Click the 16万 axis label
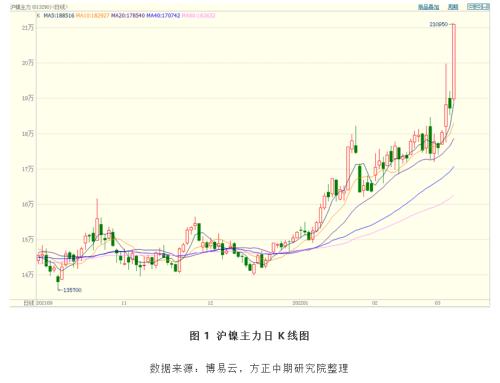Image resolution: width=500 pixels, height=383 pixels. point(28,204)
